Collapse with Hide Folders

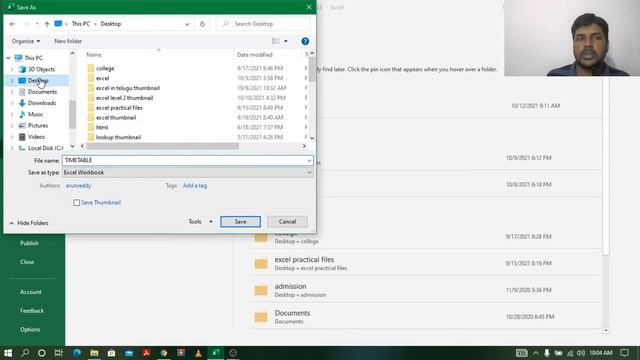(x=29, y=223)
